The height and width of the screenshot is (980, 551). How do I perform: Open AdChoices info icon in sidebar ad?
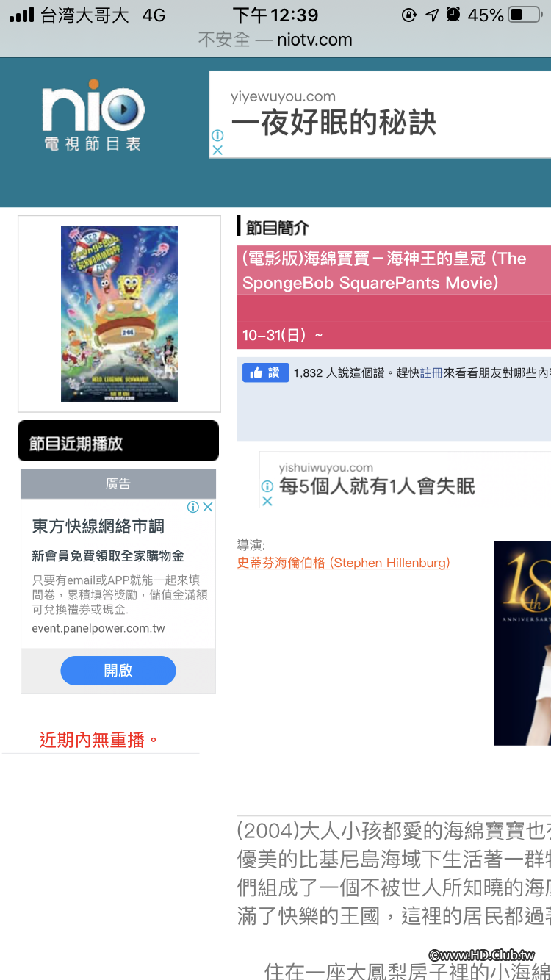coord(193,507)
